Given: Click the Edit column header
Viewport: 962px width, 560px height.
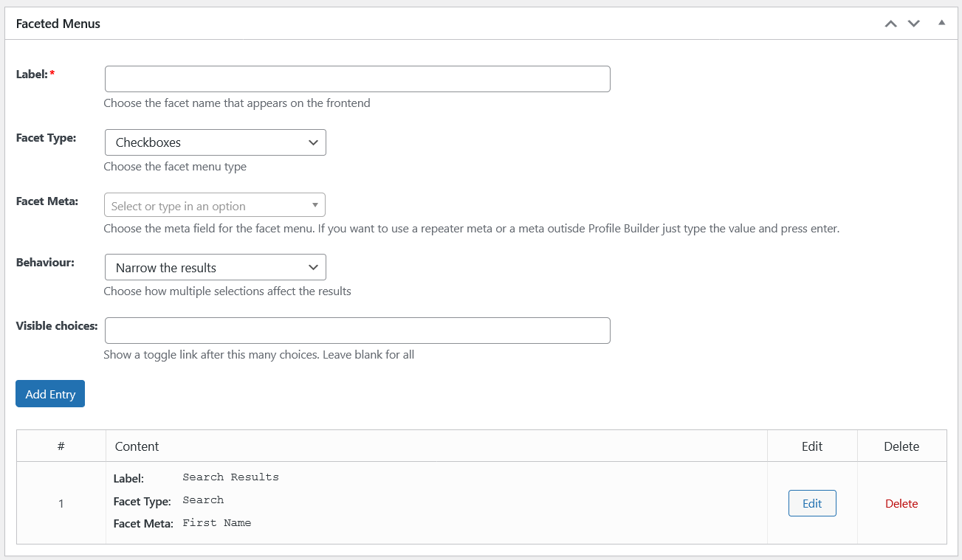Looking at the screenshot, I should tap(812, 446).
